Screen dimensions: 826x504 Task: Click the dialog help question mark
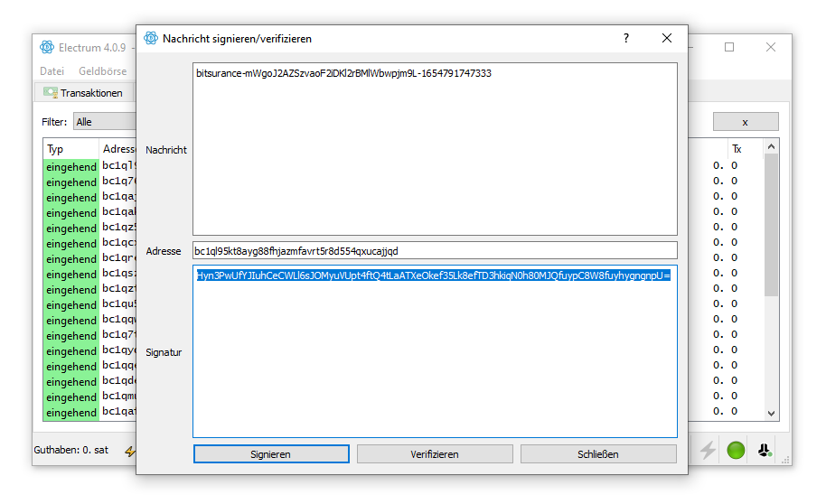[625, 38]
